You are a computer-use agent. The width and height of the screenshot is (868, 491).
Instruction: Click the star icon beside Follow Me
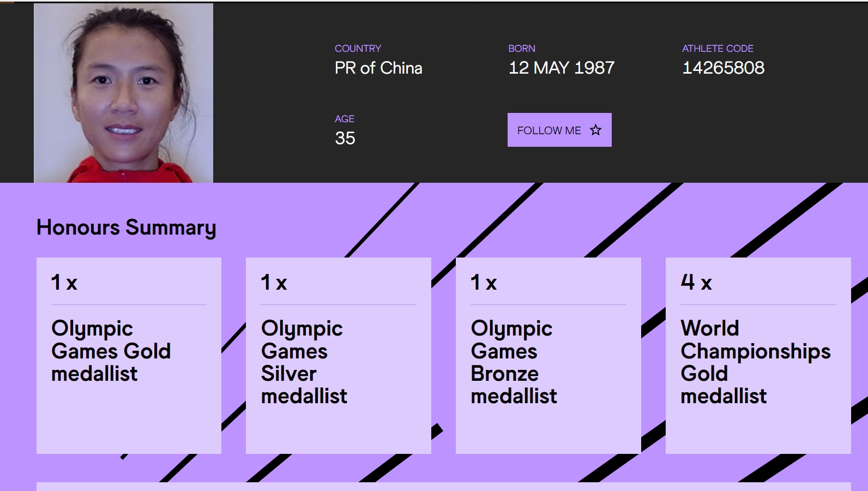click(x=596, y=130)
